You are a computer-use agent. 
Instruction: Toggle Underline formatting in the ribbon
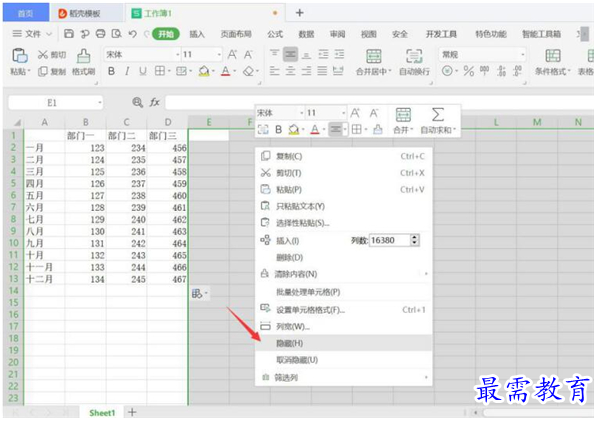pos(143,71)
